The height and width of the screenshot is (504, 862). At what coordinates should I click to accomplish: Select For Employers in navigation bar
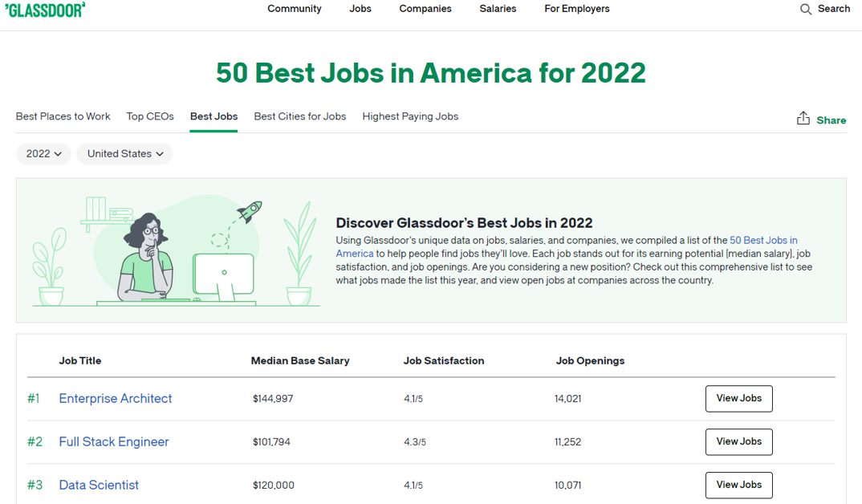pyautogui.click(x=576, y=9)
